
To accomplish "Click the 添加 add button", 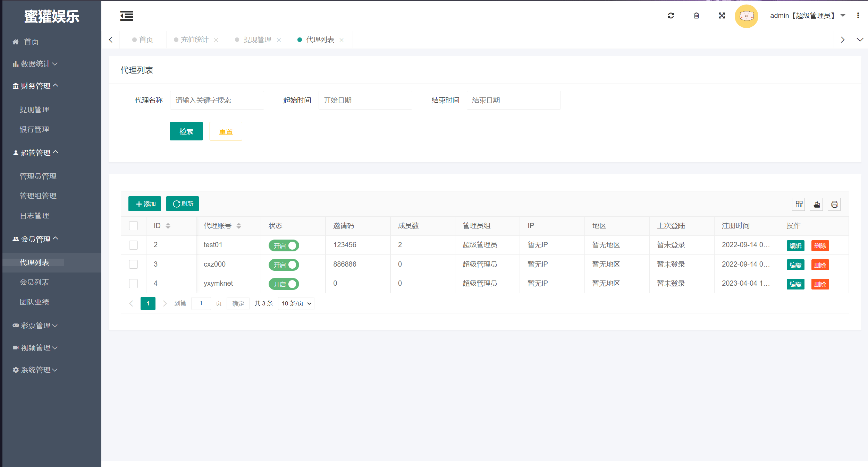I will (x=144, y=204).
